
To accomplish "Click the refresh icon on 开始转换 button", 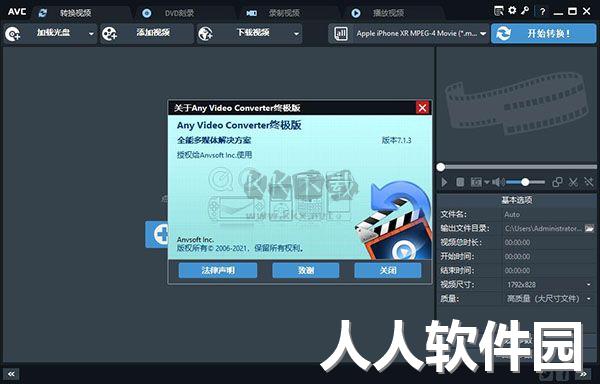I will [504, 34].
